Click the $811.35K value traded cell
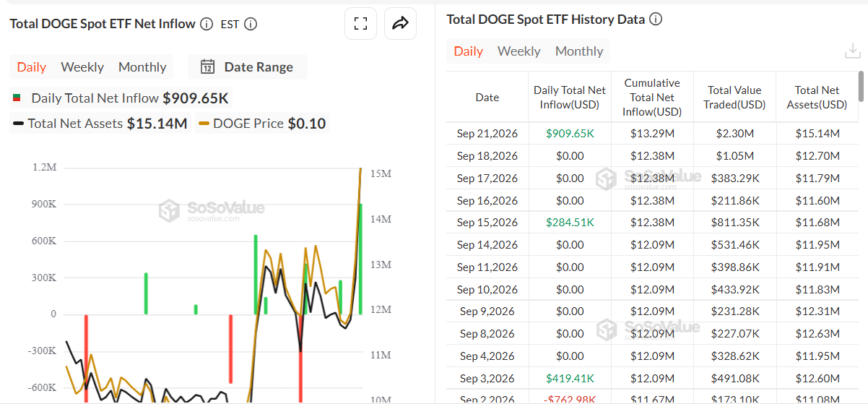 click(734, 223)
